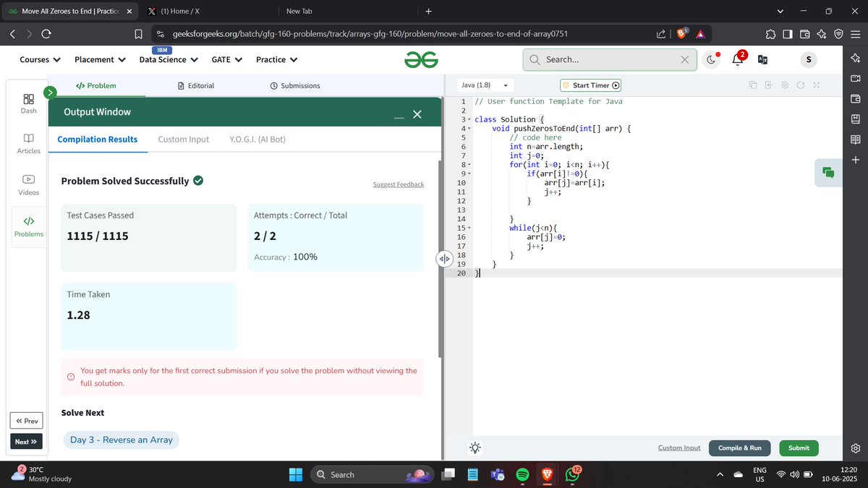Open the Editorial tab of the problem
868x488 pixels.
click(196, 85)
